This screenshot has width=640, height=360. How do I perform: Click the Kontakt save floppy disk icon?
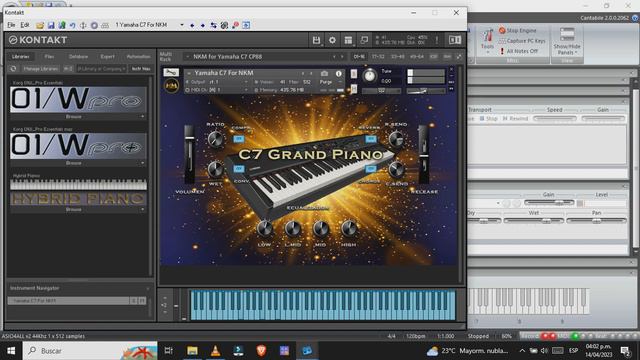pyautogui.click(x=316, y=40)
